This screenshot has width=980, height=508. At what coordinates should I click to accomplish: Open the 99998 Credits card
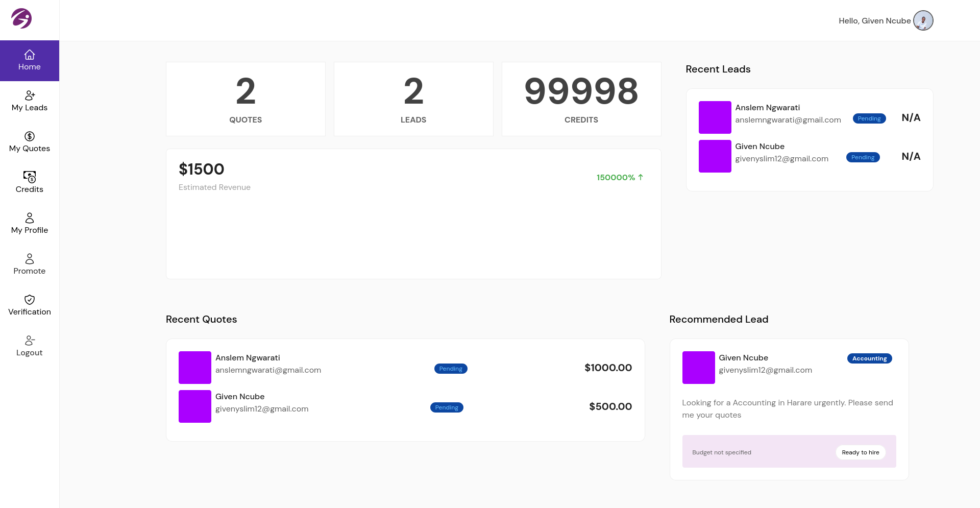(581, 99)
